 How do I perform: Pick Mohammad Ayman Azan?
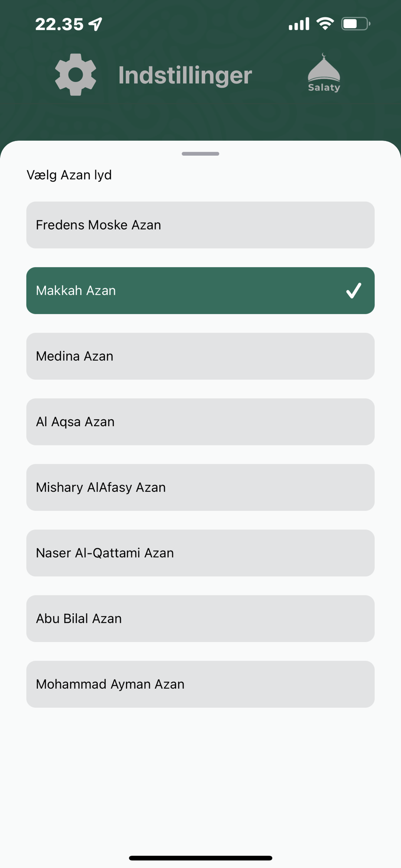pos(200,684)
